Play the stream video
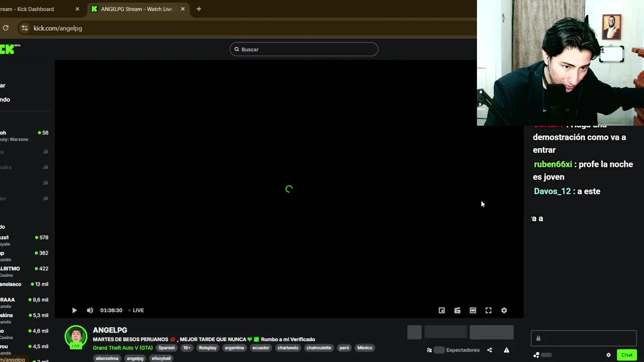Viewport: 644px width, 362px height. (x=74, y=310)
